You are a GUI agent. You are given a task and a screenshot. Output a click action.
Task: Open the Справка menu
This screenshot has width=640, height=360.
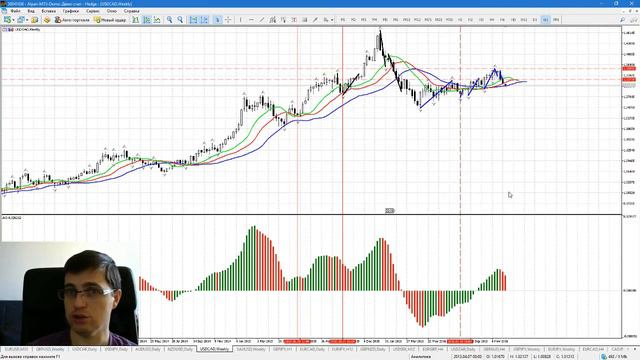click(x=131, y=11)
